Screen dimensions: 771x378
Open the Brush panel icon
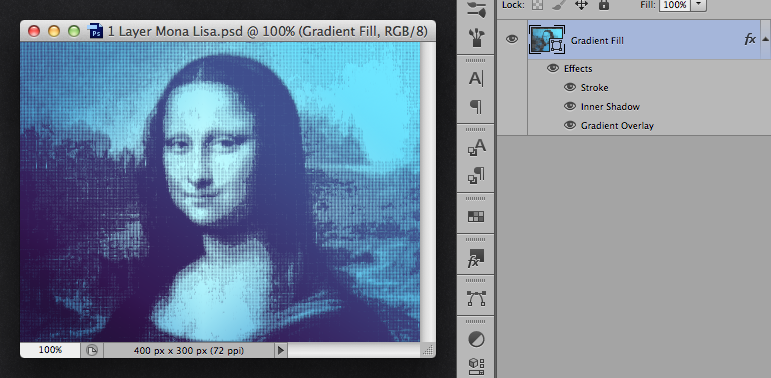point(476,9)
